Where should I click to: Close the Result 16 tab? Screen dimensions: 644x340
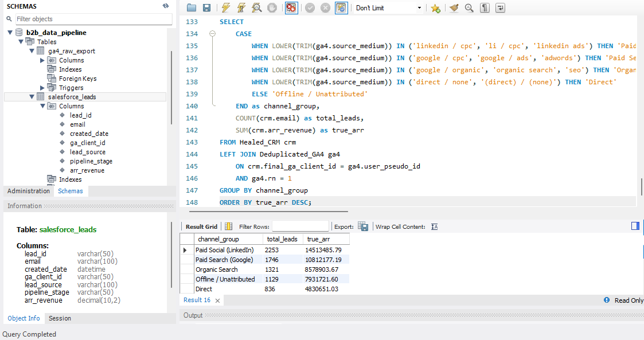218,300
